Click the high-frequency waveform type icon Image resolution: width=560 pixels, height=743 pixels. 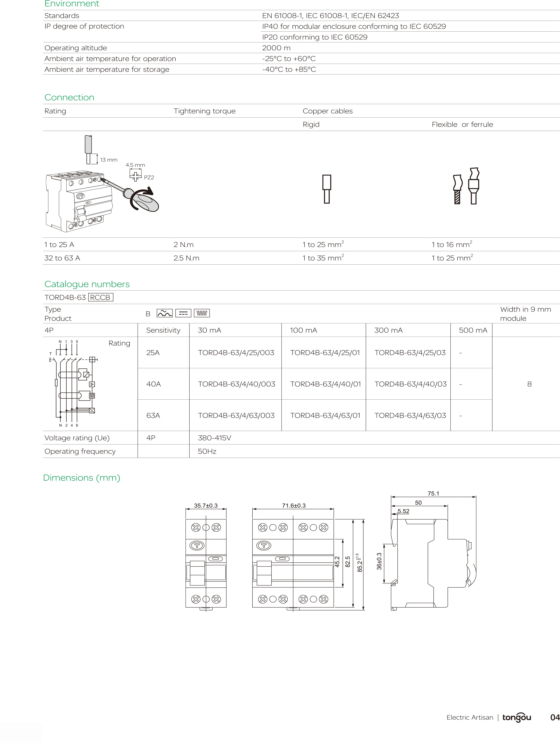tap(202, 313)
